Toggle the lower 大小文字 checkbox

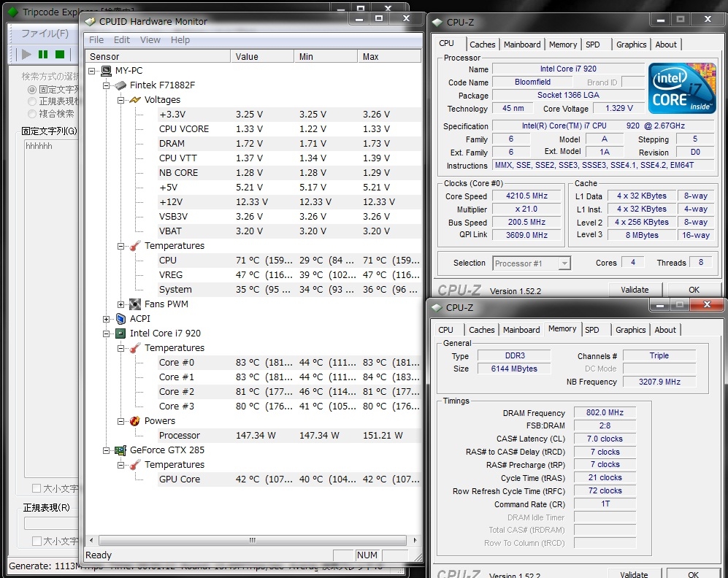(37, 541)
